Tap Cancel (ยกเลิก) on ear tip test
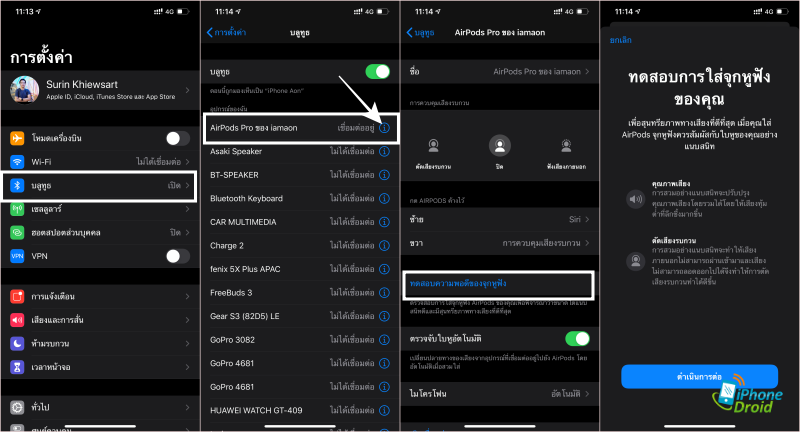Screen dimensions: 800x432 620,40
